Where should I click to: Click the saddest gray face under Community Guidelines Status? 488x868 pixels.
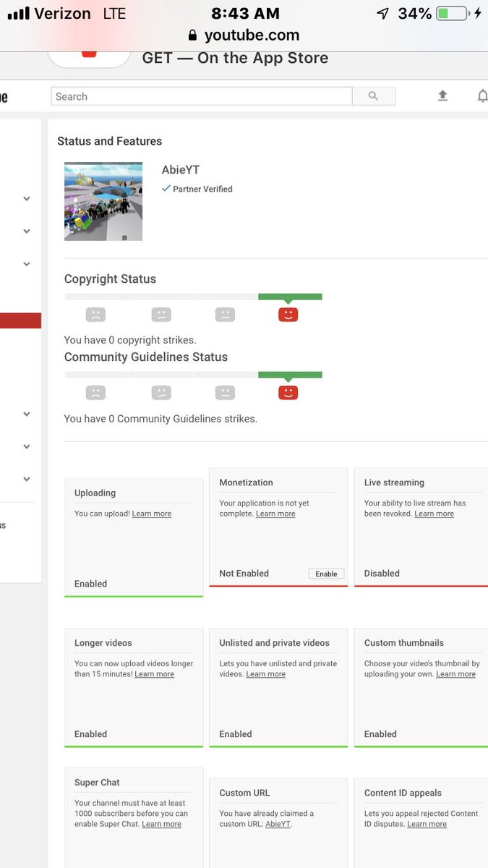click(95, 393)
